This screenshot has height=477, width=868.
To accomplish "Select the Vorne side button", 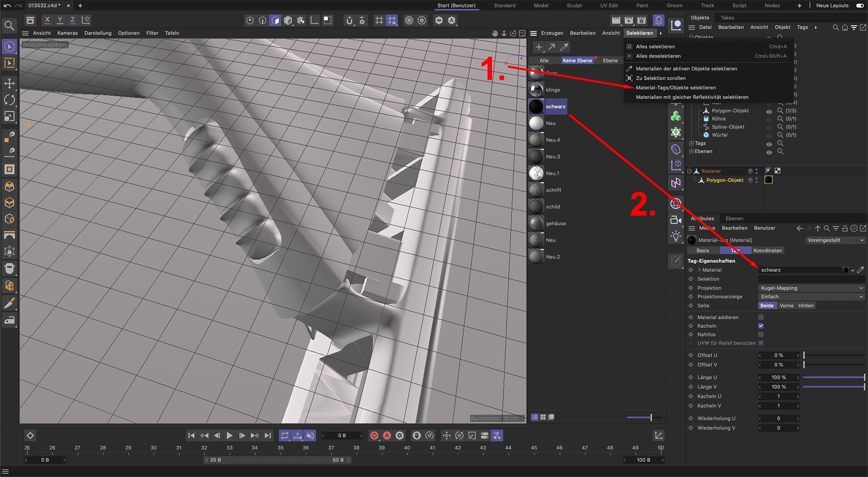I will pos(786,306).
